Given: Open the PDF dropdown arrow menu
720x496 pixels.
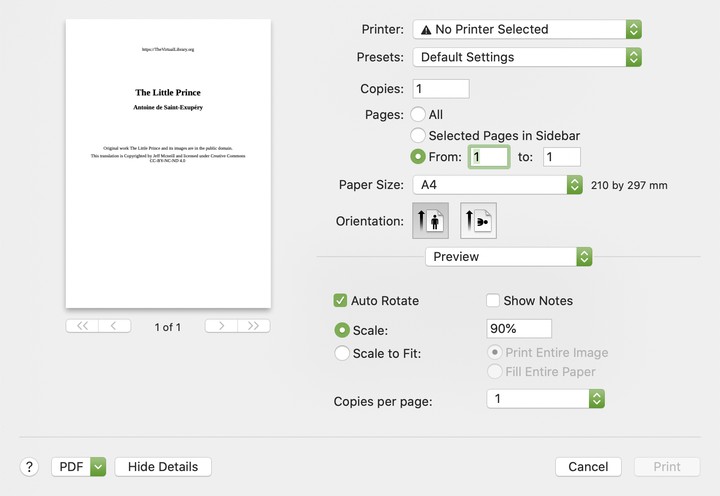Looking at the screenshot, I should click(x=98, y=467).
